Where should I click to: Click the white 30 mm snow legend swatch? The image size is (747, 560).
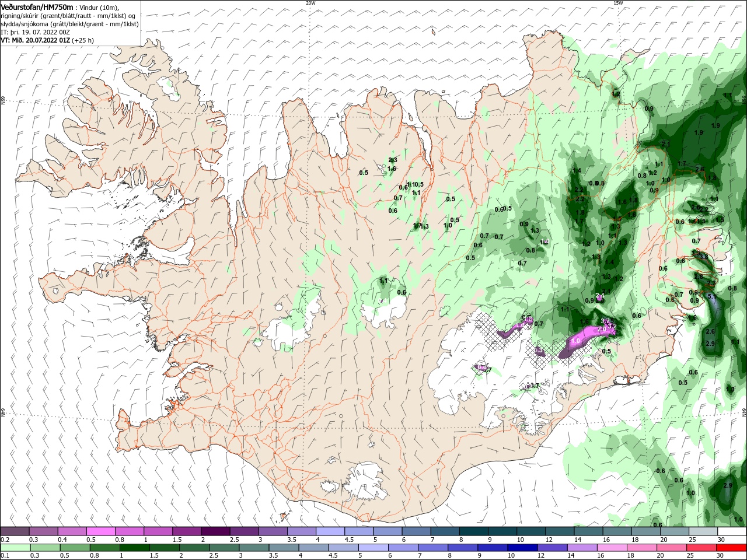pyautogui.click(x=732, y=531)
